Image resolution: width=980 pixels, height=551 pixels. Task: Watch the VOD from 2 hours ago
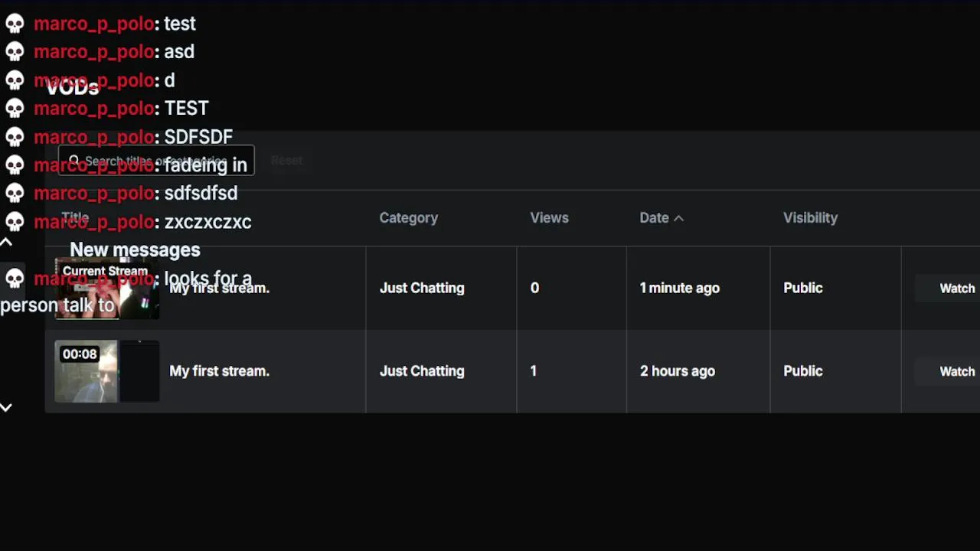(x=956, y=371)
